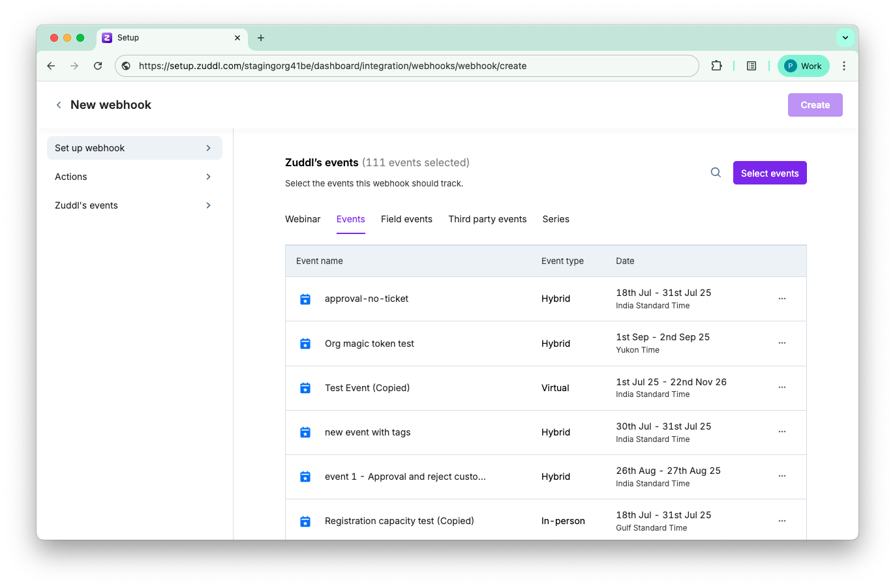Expand Zuddl's events sidebar section

[x=134, y=205]
